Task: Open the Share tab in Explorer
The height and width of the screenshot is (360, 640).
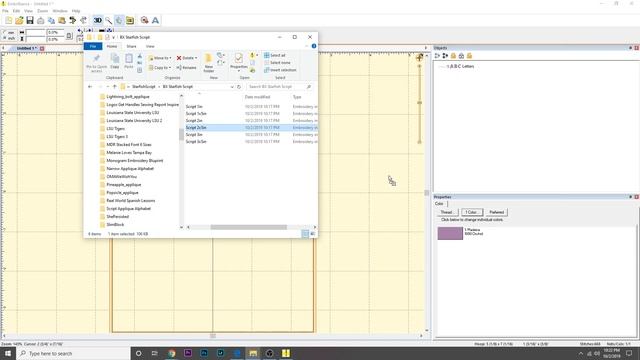Action: (x=131, y=46)
